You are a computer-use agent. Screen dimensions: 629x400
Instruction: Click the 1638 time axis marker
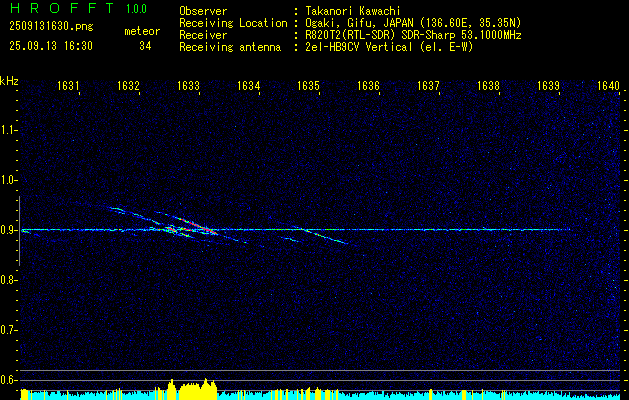click(488, 85)
